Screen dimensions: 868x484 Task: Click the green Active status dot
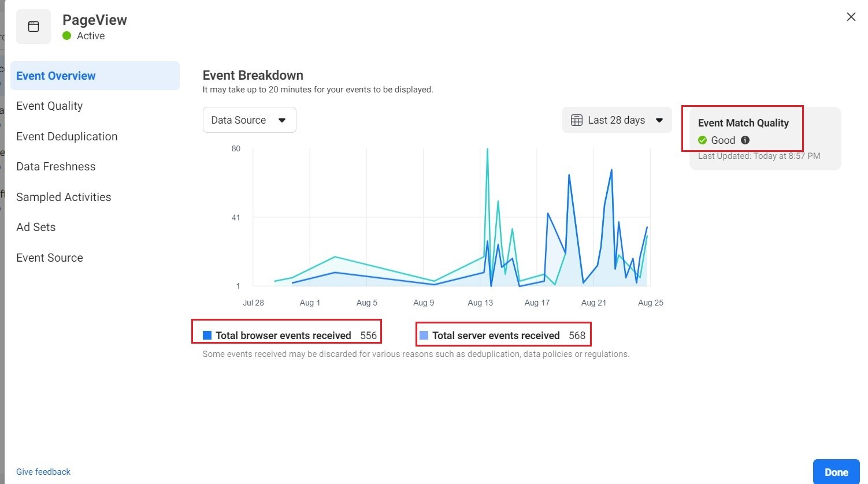point(67,36)
